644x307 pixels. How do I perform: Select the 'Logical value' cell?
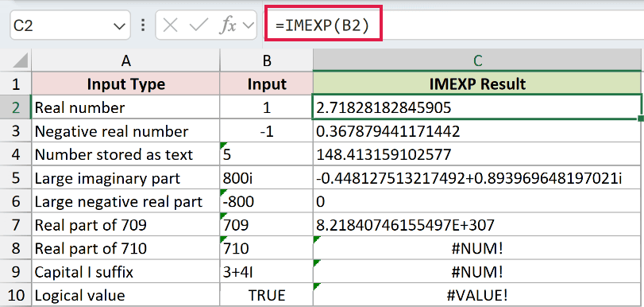pos(125,296)
